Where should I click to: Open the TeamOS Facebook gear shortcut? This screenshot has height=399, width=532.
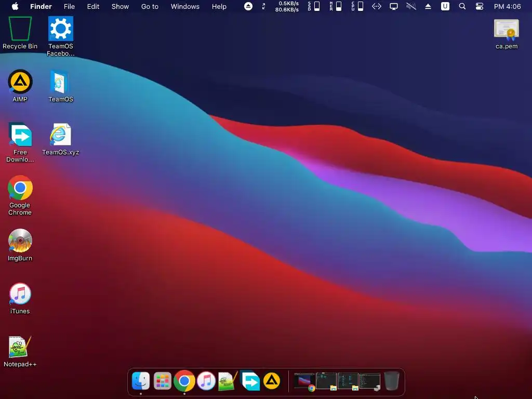(61, 36)
